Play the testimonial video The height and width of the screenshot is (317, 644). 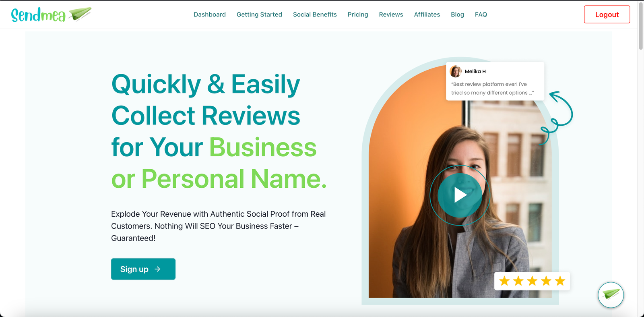pos(460,195)
